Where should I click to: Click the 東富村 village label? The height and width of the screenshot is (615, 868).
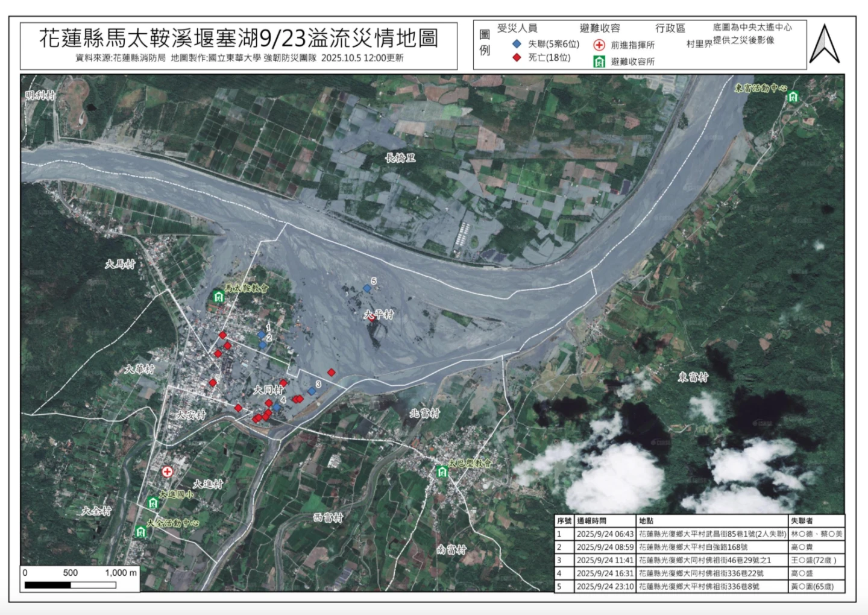click(x=693, y=377)
